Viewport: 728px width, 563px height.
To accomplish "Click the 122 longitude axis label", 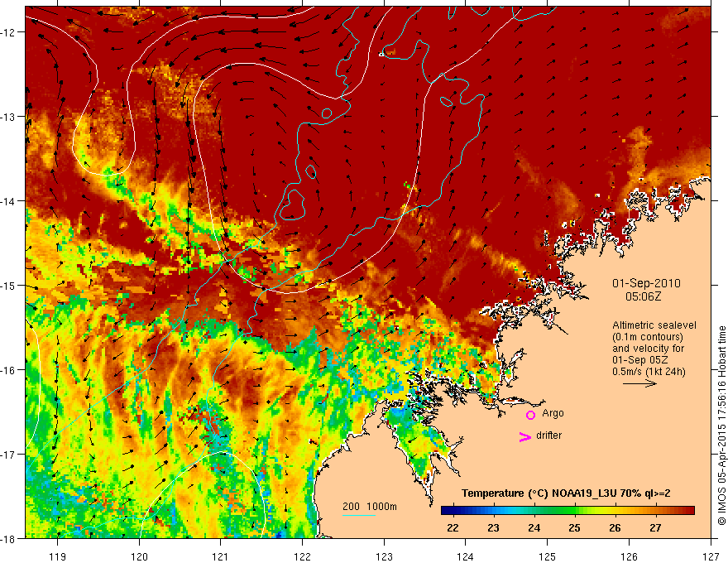I will [302, 556].
